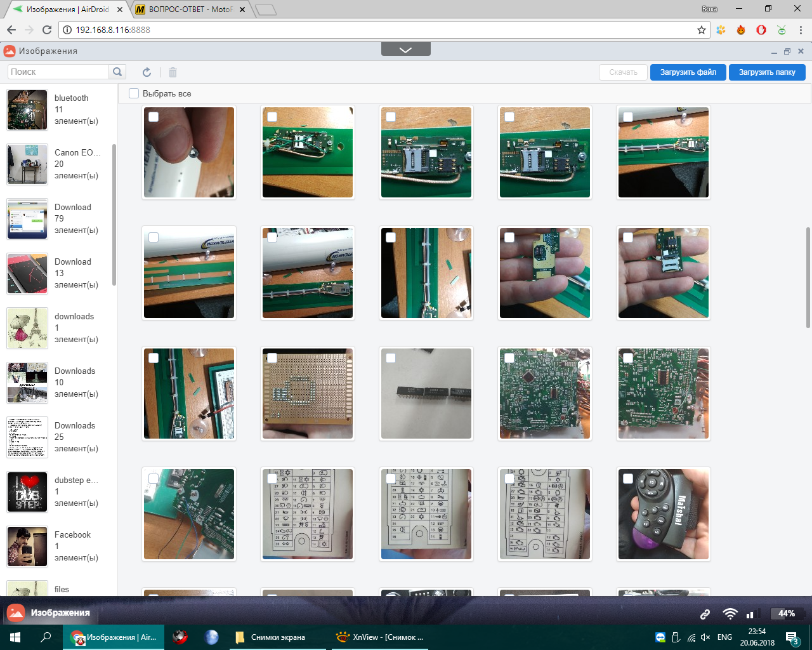Open the Action Center notifications

[x=792, y=638]
